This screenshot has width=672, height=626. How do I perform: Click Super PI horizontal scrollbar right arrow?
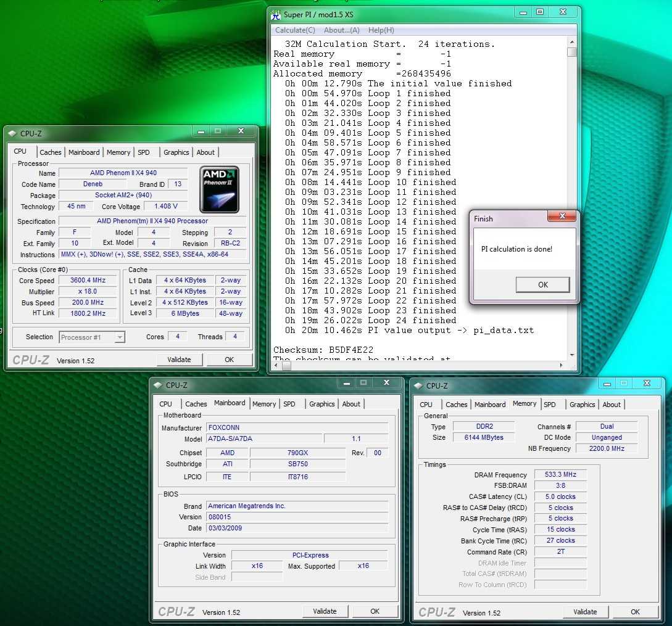click(x=561, y=366)
